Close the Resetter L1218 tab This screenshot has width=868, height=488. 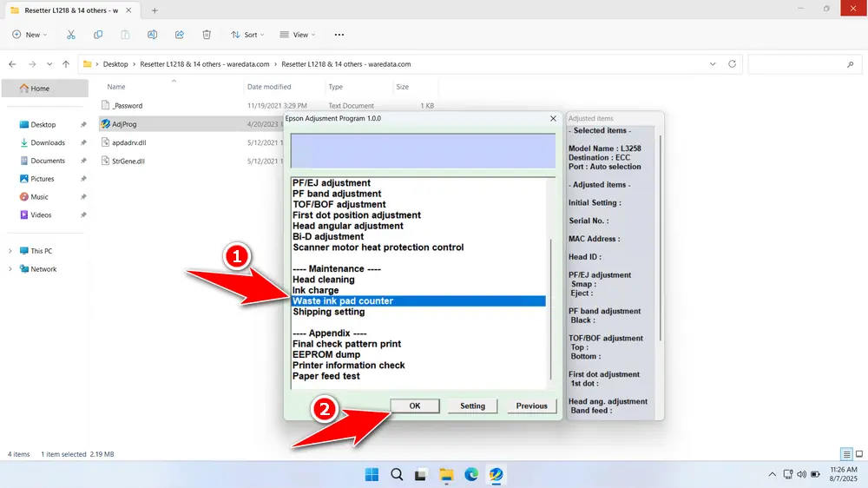coord(128,10)
